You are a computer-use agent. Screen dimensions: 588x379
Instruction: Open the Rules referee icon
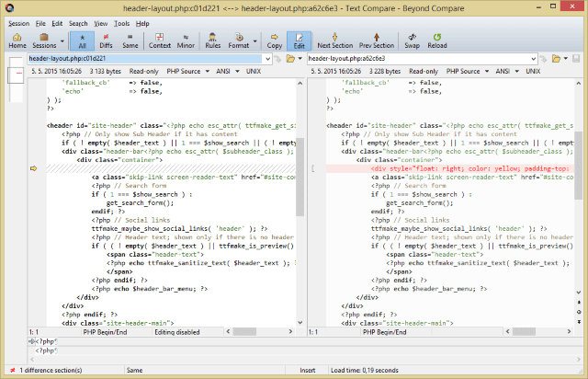tap(212, 40)
